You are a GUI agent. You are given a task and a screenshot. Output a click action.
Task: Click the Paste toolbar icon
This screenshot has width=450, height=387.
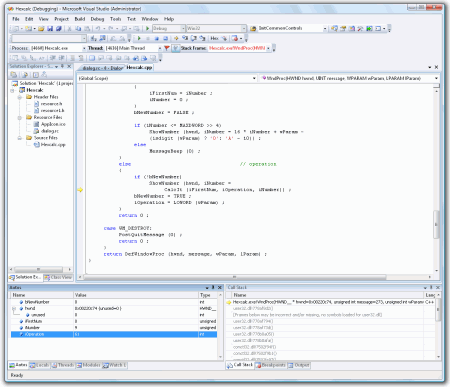(87, 29)
